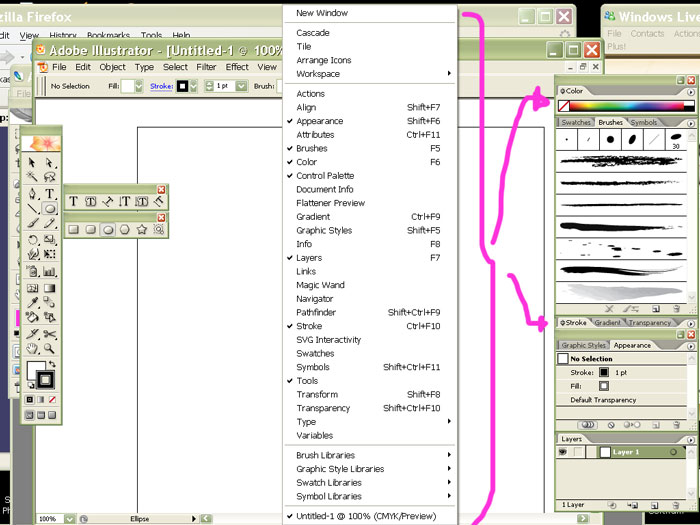Screen dimensions: 700x525
Task: Select the Gradient tool in toolbox
Action: click(50, 288)
